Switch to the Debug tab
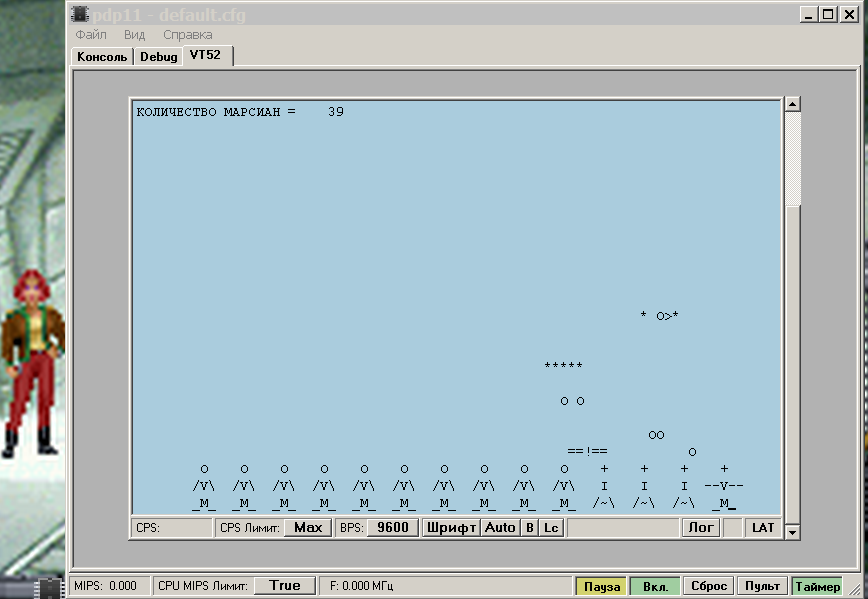 (158, 56)
